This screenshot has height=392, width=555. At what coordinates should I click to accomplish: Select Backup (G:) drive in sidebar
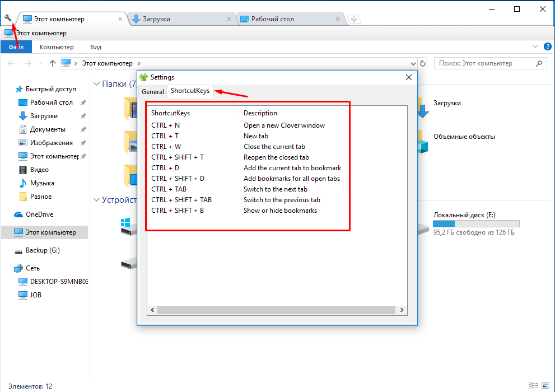43,250
